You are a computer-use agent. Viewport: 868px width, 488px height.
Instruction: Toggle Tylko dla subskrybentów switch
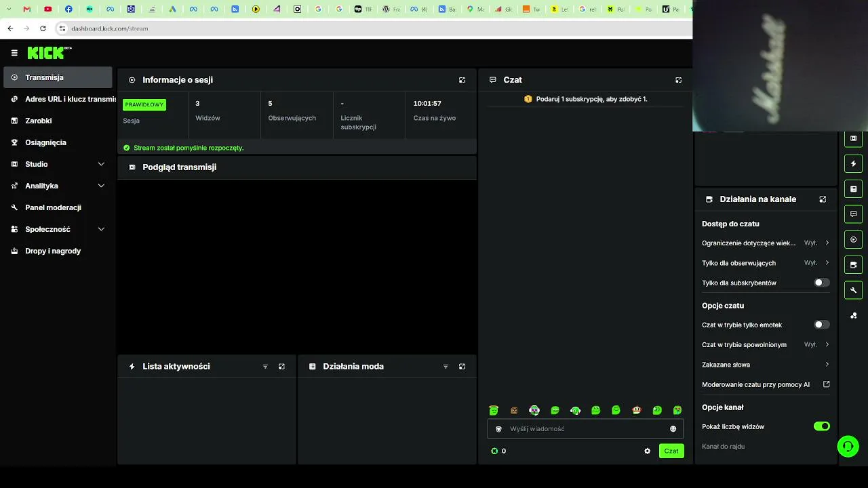tap(821, 283)
